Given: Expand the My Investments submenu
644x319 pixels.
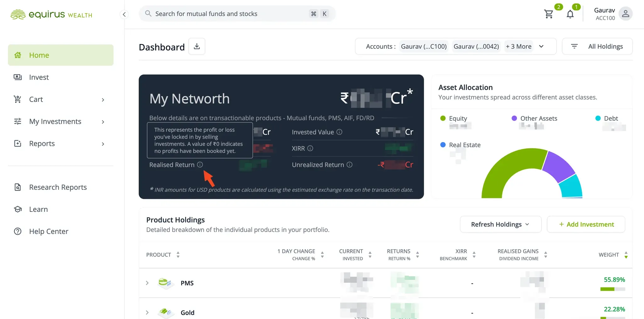Looking at the screenshot, I should [103, 122].
